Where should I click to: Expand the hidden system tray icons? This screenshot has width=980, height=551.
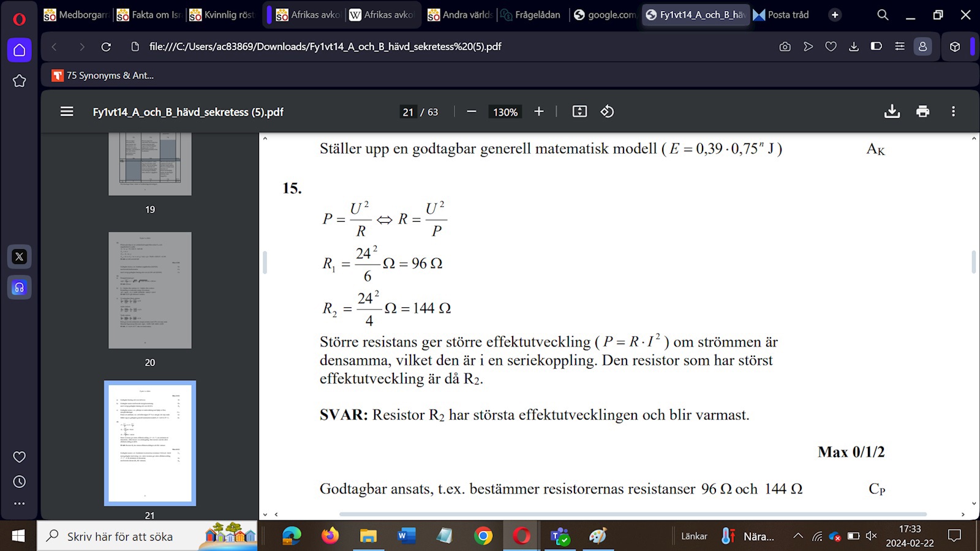(797, 536)
